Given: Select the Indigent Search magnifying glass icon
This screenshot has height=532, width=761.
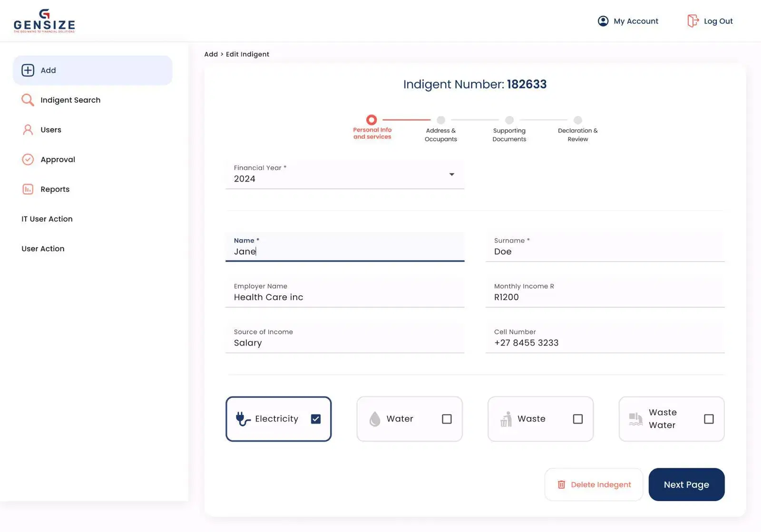Looking at the screenshot, I should click(28, 100).
